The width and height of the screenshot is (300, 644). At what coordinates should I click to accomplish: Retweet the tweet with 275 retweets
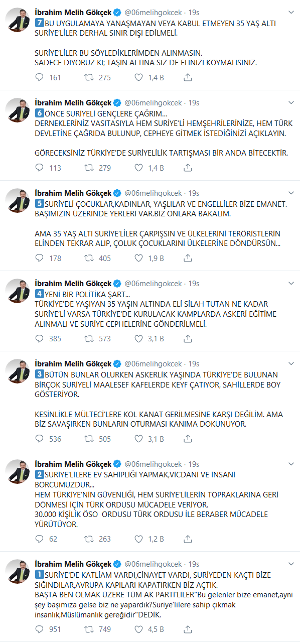(88, 77)
